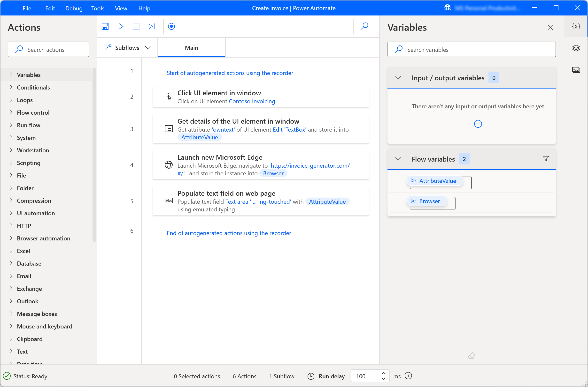Switch to the Main tab

coord(192,47)
